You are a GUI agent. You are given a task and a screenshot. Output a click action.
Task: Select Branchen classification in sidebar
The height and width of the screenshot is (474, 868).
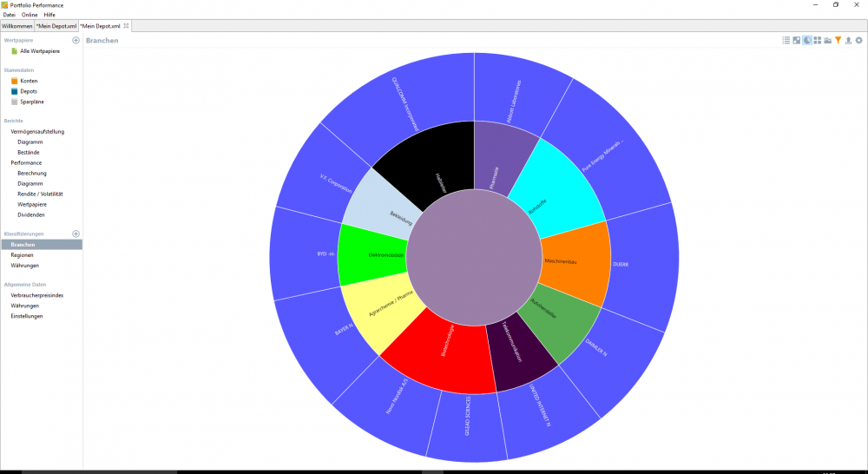(x=42, y=245)
